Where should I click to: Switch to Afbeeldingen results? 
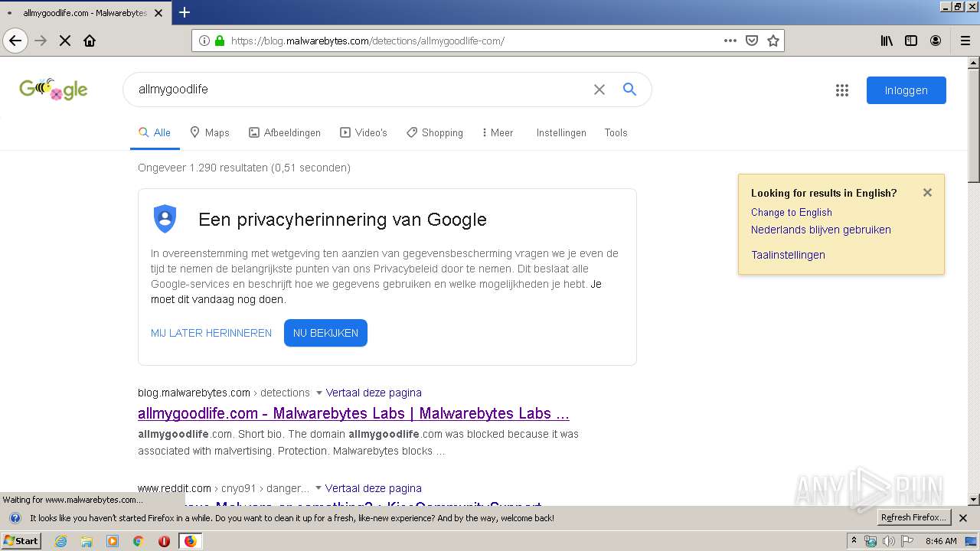(x=285, y=132)
